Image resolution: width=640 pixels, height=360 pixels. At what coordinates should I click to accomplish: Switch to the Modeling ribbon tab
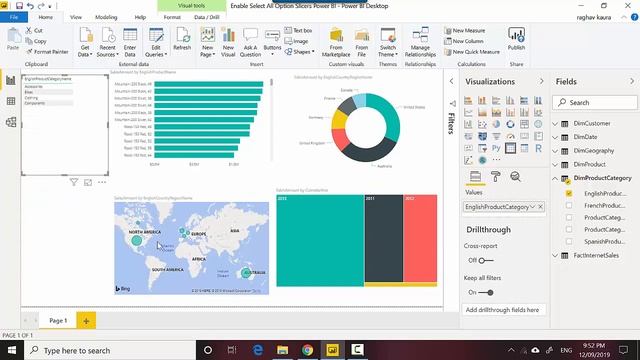106,17
